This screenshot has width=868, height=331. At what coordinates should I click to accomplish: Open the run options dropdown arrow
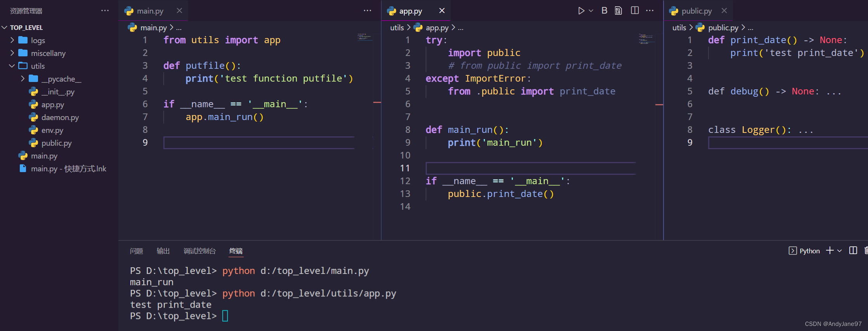tap(591, 11)
